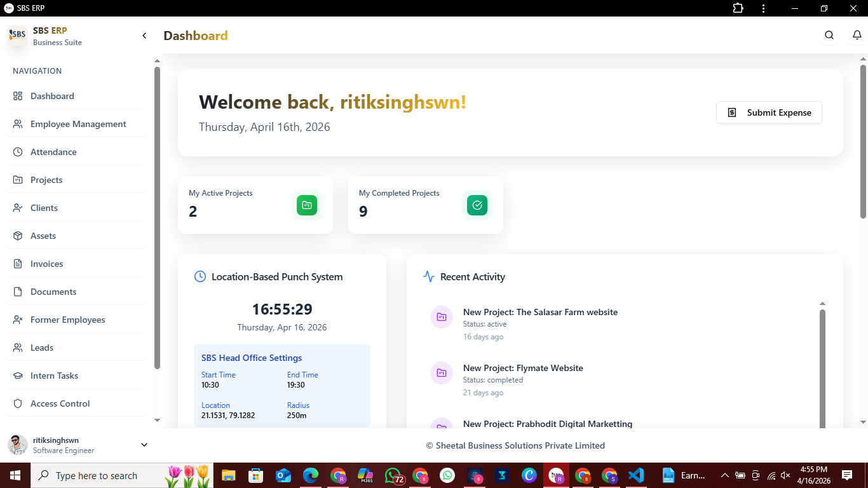This screenshot has width=868, height=488.
Task: Navigate to Access Control
Action: coord(60,403)
